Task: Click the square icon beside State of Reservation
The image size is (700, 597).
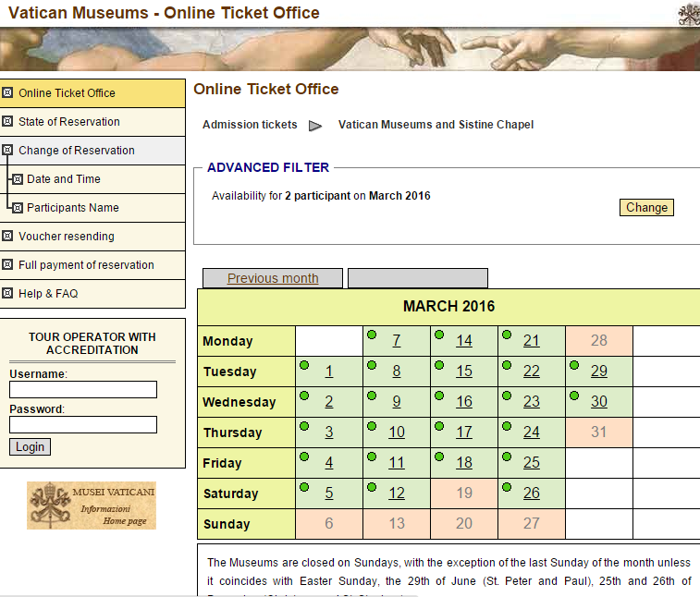Action: [7, 121]
